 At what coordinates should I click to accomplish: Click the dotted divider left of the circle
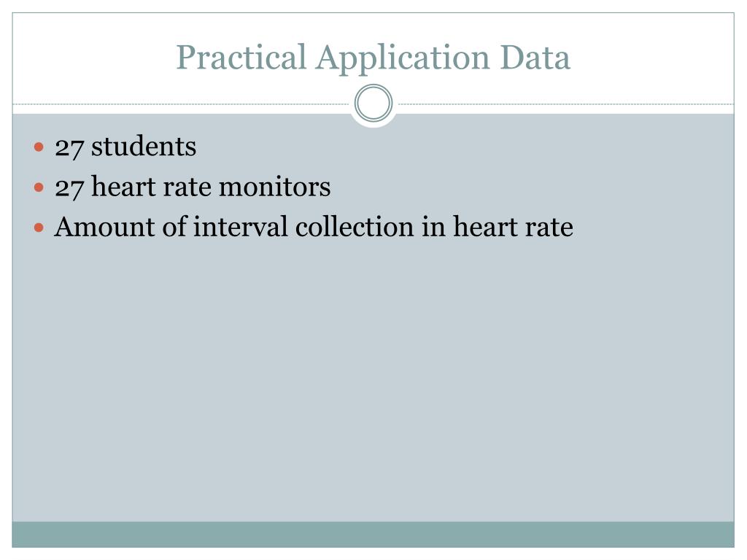tap(181, 104)
